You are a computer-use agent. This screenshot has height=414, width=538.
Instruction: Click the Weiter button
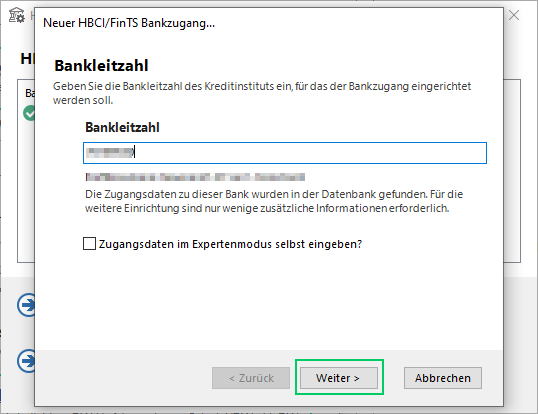coord(339,378)
